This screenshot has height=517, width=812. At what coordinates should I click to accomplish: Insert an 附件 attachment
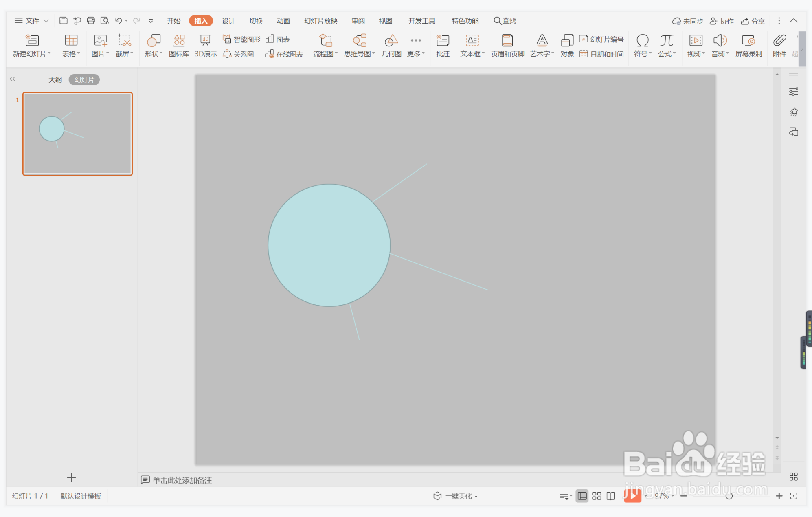(x=779, y=45)
